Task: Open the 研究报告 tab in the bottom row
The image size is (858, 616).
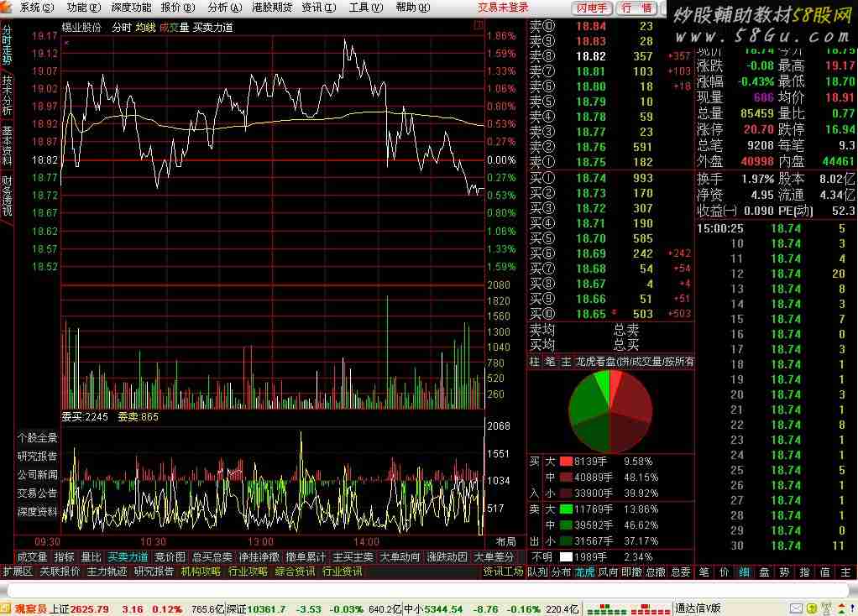Action: (x=154, y=572)
